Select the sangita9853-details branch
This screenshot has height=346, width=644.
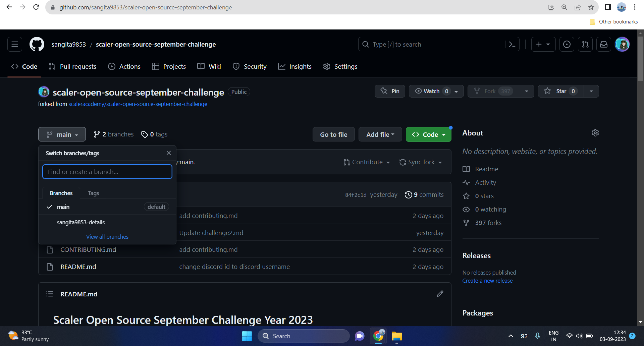point(80,222)
